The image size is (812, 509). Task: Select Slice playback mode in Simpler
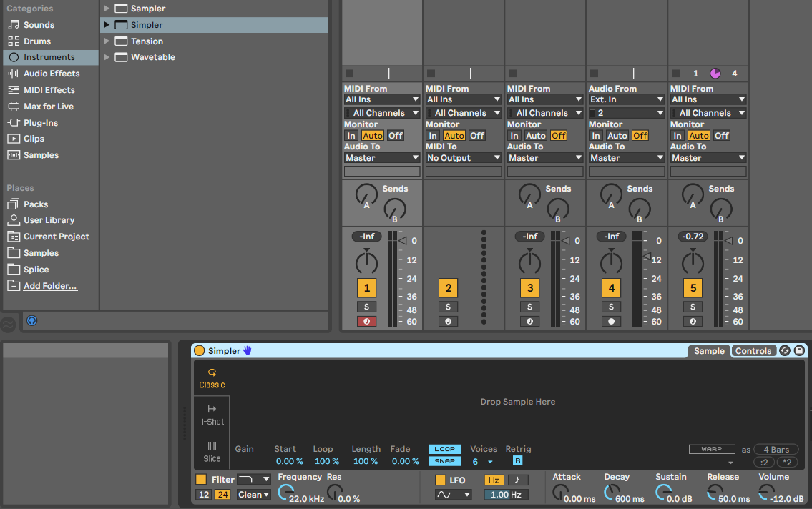tap(212, 452)
